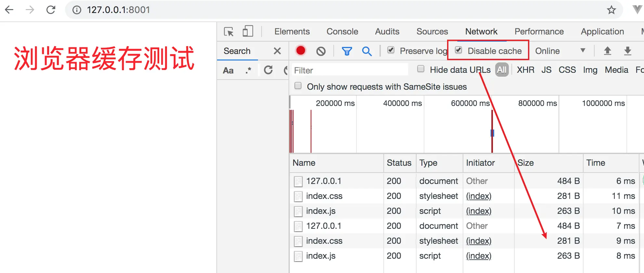Filter requests by Media
Screen dimensions: 644x273
click(x=617, y=70)
